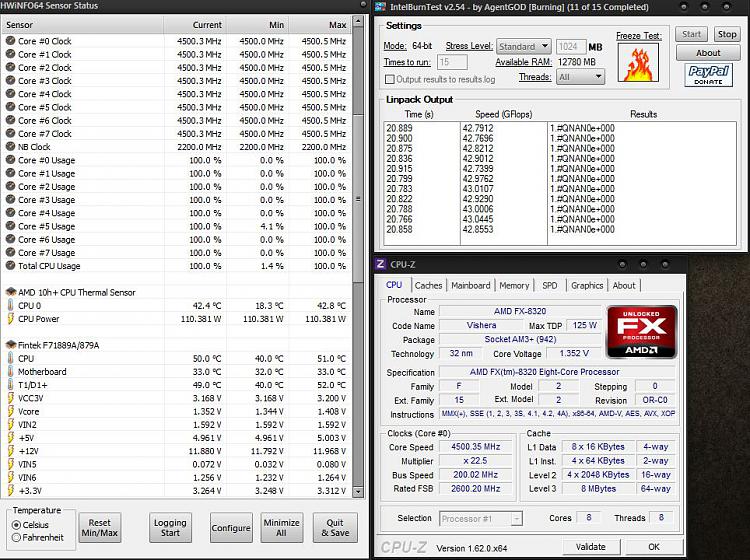Click the Reset Min/Max button

pyautogui.click(x=99, y=528)
